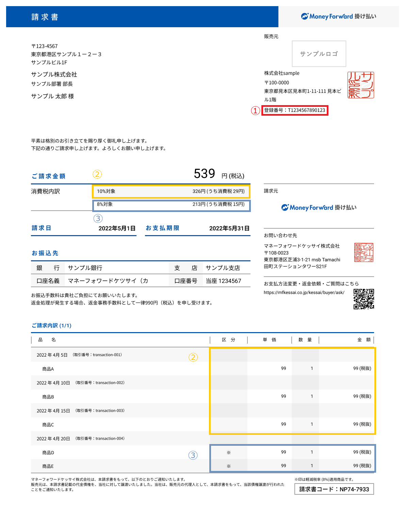Click the お支払期限 label

click(163, 228)
